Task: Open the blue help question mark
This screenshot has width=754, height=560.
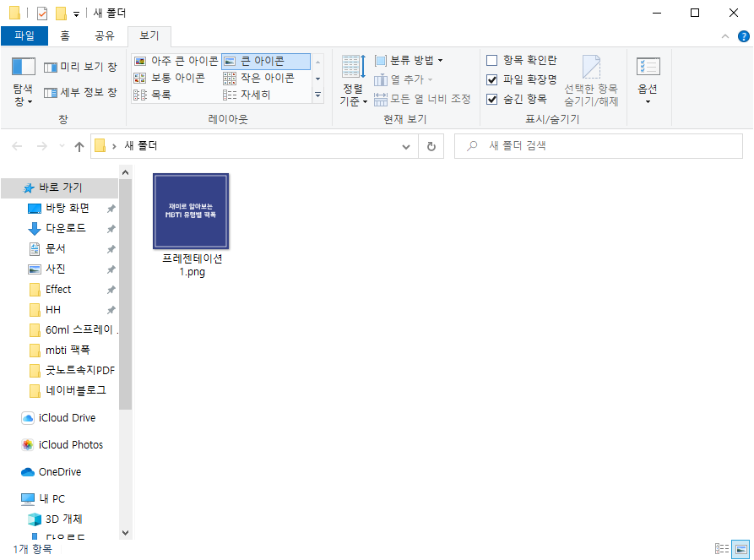Action: [743, 36]
